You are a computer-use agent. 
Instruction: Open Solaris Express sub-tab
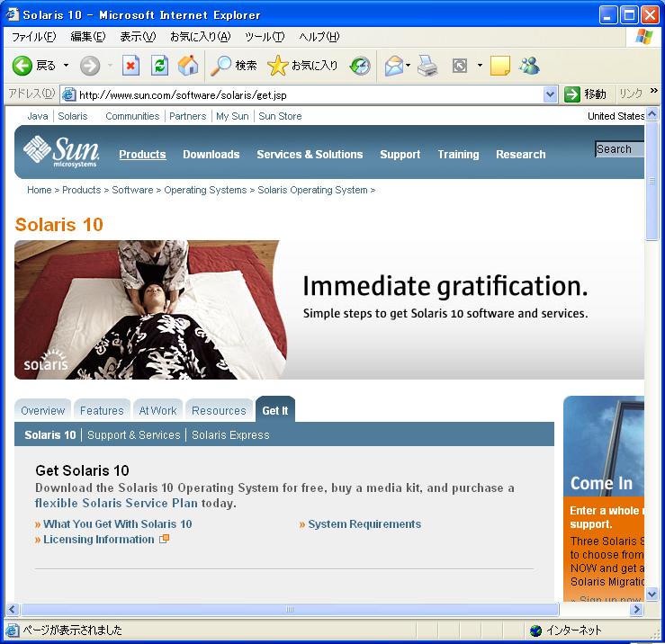(230, 435)
